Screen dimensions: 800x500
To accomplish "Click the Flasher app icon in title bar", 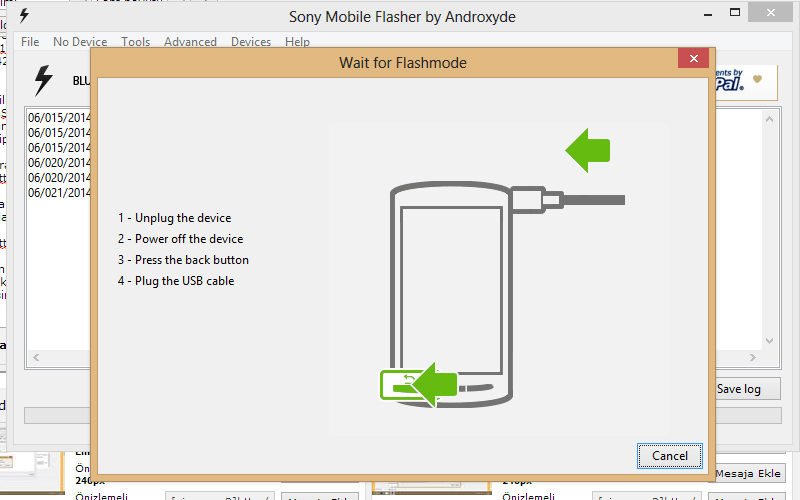I will (24, 16).
